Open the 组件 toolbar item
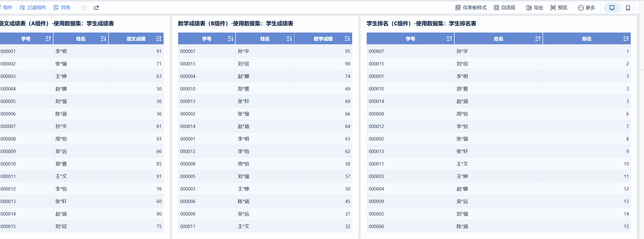 (6, 8)
